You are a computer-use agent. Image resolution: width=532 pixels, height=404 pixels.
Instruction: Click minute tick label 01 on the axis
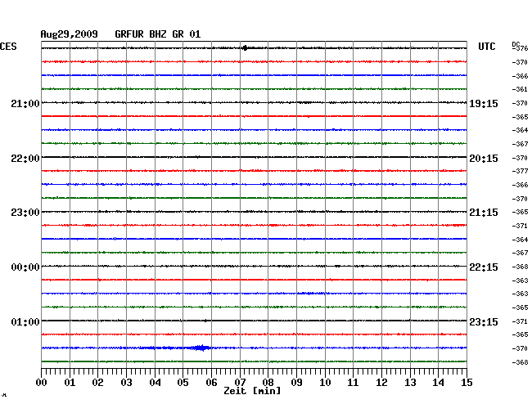point(70,383)
